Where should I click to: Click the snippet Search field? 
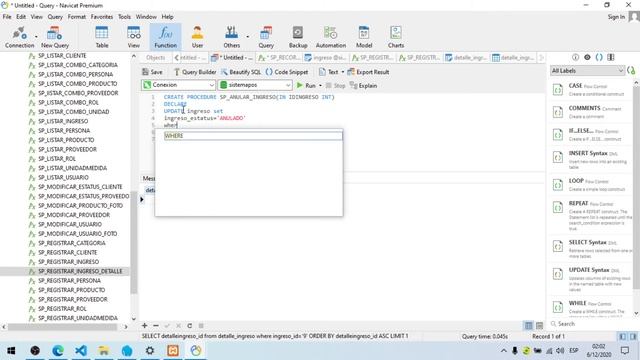[592, 324]
